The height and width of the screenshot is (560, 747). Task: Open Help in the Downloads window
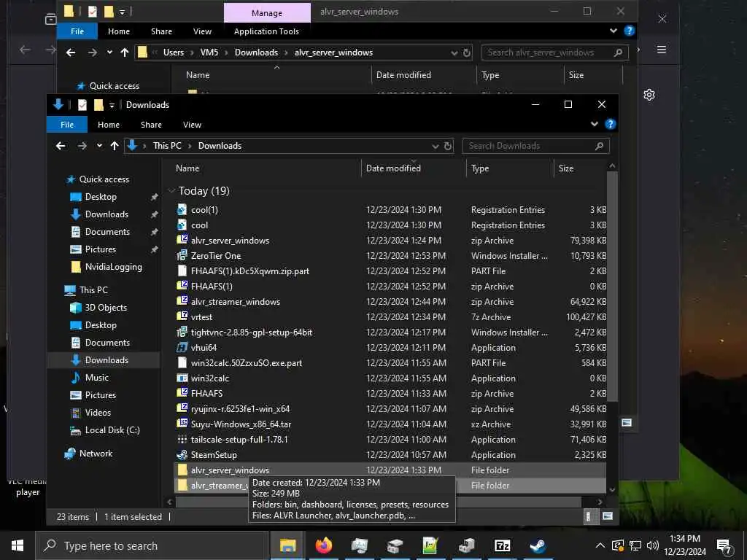pyautogui.click(x=611, y=124)
